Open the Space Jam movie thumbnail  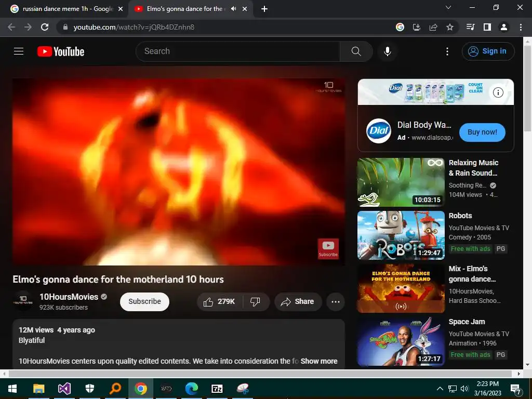401,341
